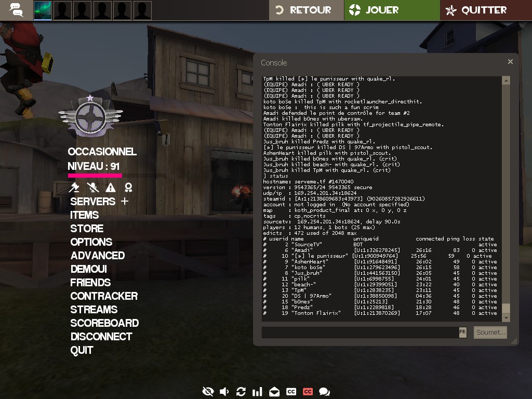Open the speech bubbles icon in bottom bar
Image resolution: width=532 pixels, height=399 pixels.
tap(324, 392)
